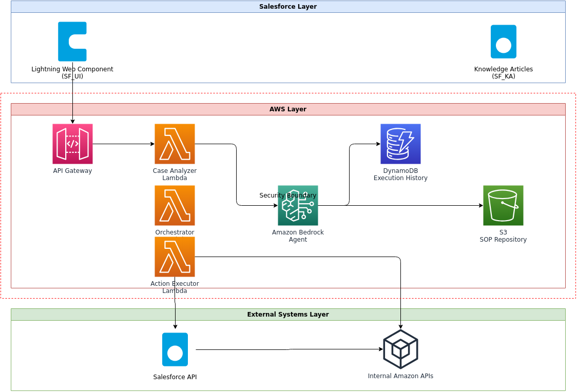Screen dimensions: 577x392
Task: Click the Orchestrator Lambda icon
Action: (x=175, y=206)
